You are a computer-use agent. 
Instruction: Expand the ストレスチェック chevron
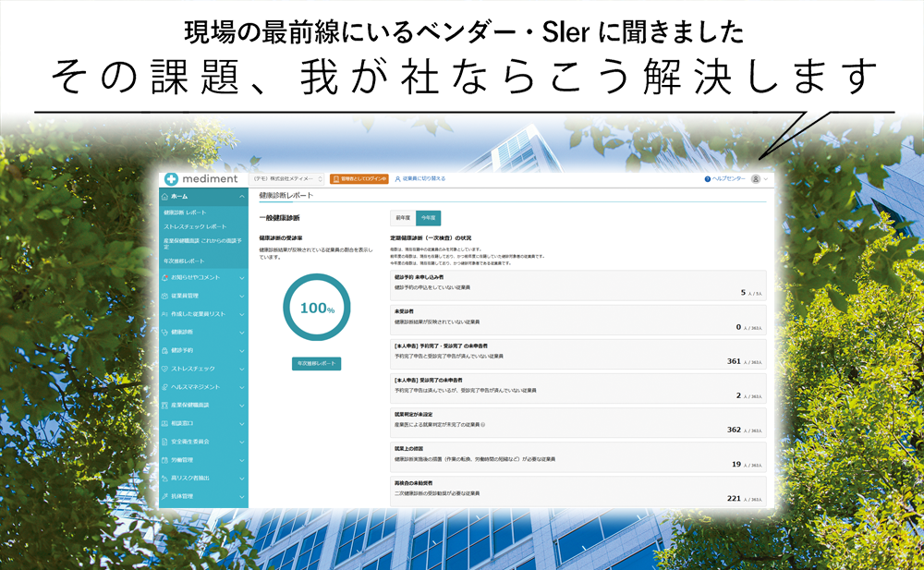(x=241, y=369)
